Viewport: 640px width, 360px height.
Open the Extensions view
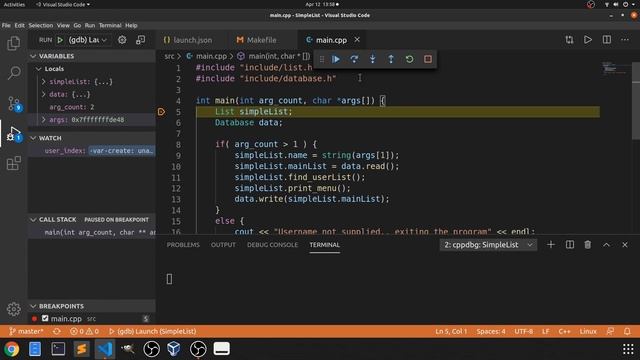(x=14, y=163)
